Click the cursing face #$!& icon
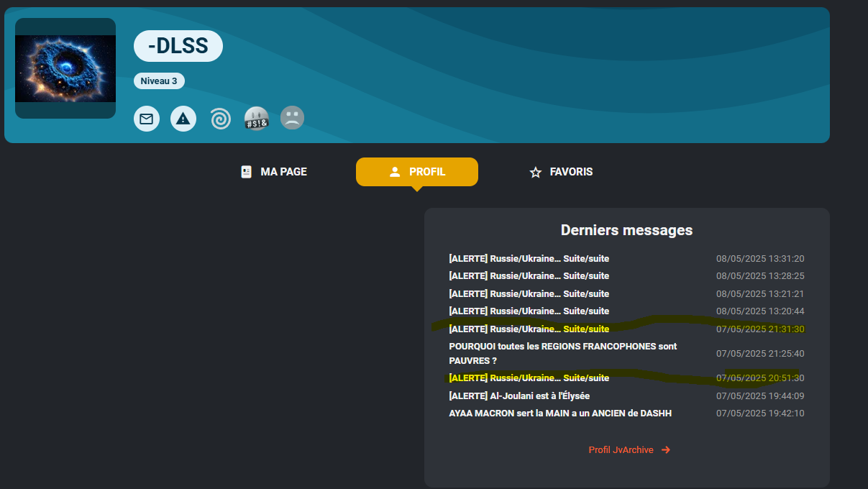Image resolution: width=868 pixels, height=489 pixels. tap(256, 119)
